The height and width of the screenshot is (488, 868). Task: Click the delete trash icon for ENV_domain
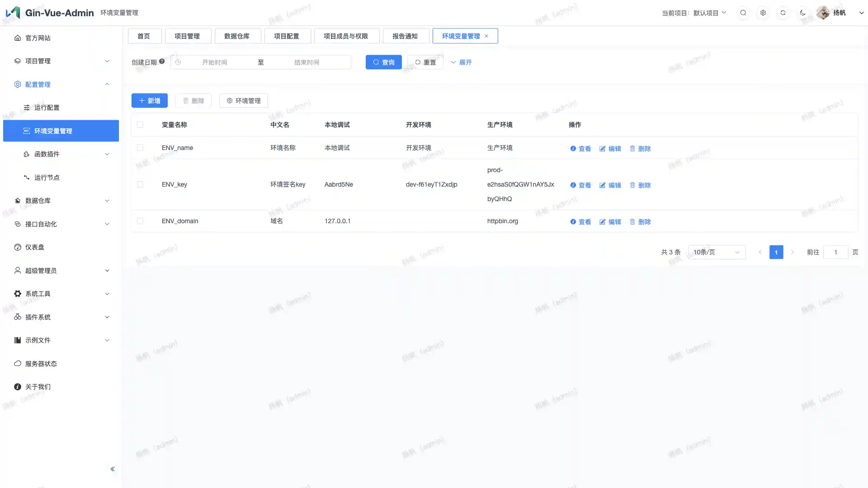632,222
